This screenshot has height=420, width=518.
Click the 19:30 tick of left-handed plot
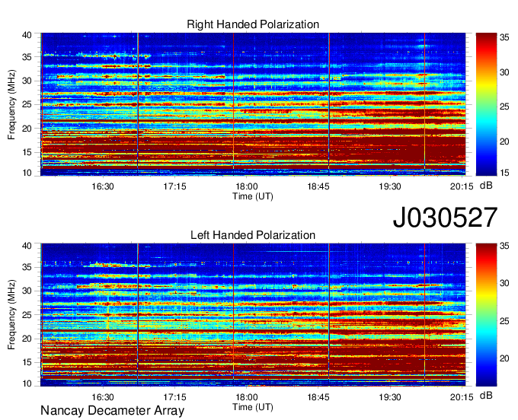click(x=390, y=397)
